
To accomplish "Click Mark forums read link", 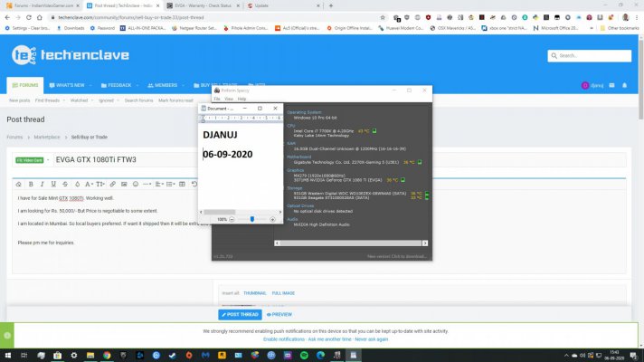I will point(175,100).
